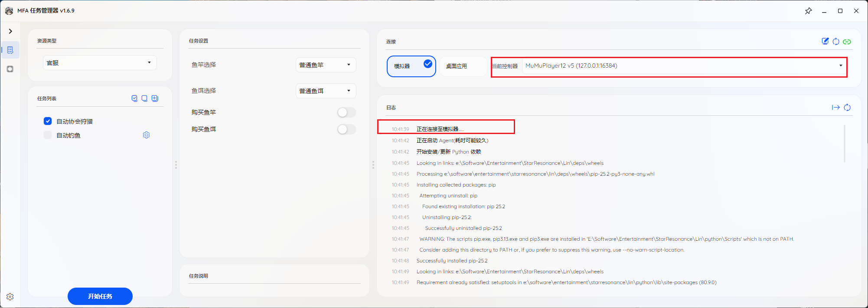The height and width of the screenshot is (308, 868).
Task: Uncheck the 自动协会狩猎 task checkbox
Action: pyautogui.click(x=48, y=121)
